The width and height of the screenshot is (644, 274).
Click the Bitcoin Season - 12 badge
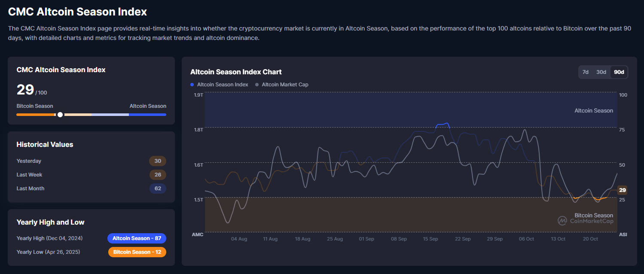click(x=137, y=252)
